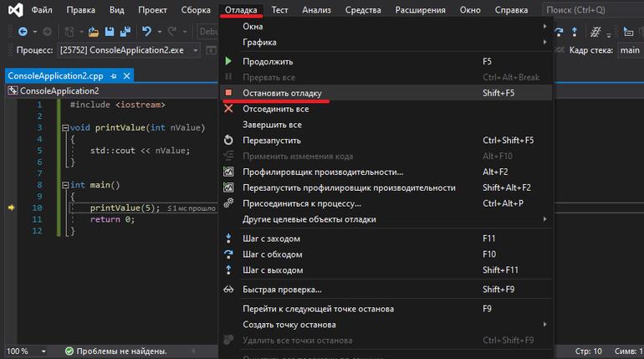Image resolution: width=644 pixels, height=359 pixels.
Task: Click Проблемы не найдены status text
Action: pos(121,351)
